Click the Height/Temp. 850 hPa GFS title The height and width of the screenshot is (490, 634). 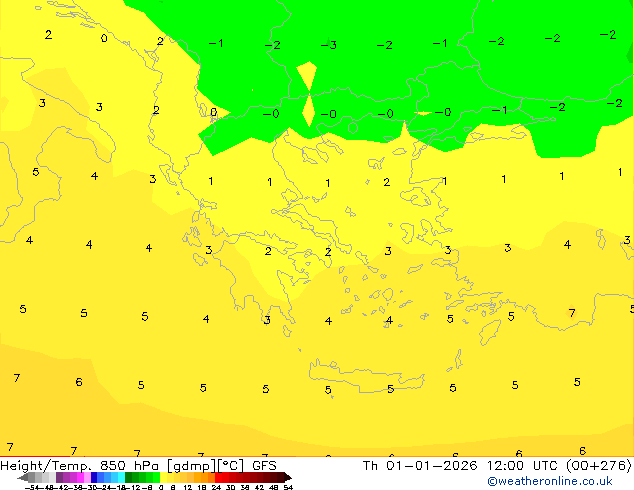(x=138, y=466)
